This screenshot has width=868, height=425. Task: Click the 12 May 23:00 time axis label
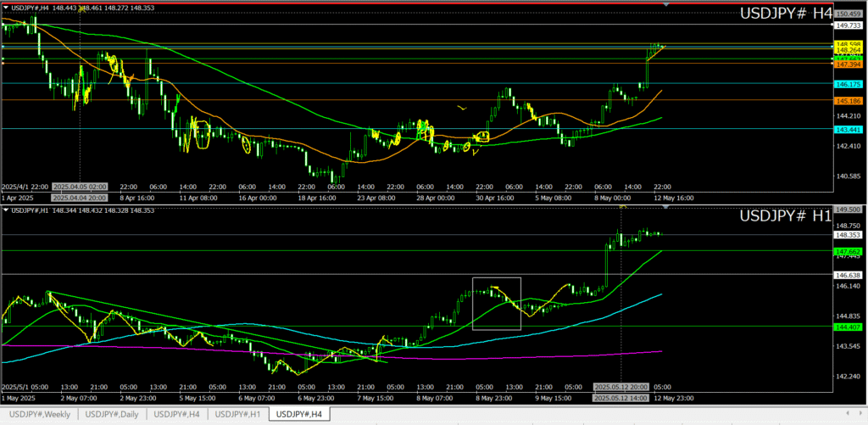pos(672,398)
